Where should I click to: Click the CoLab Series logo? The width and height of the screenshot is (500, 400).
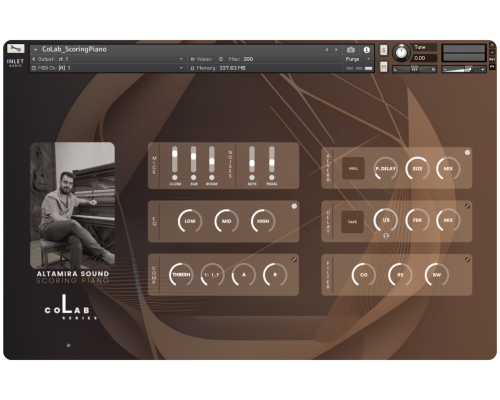pyautogui.click(x=71, y=307)
